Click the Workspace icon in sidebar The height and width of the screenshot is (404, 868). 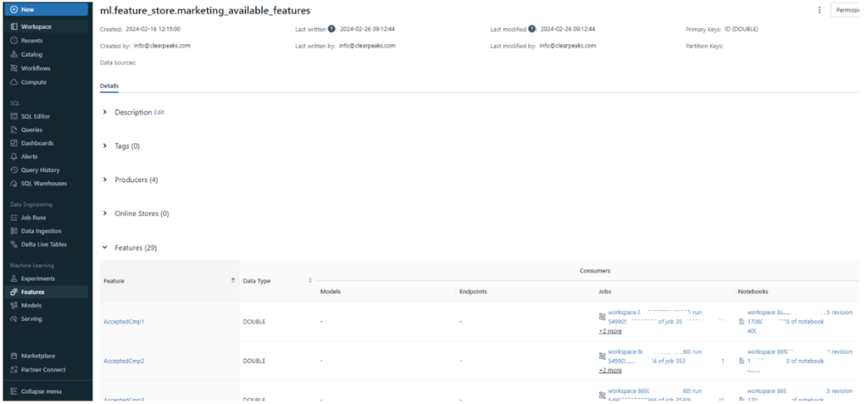[x=14, y=27]
